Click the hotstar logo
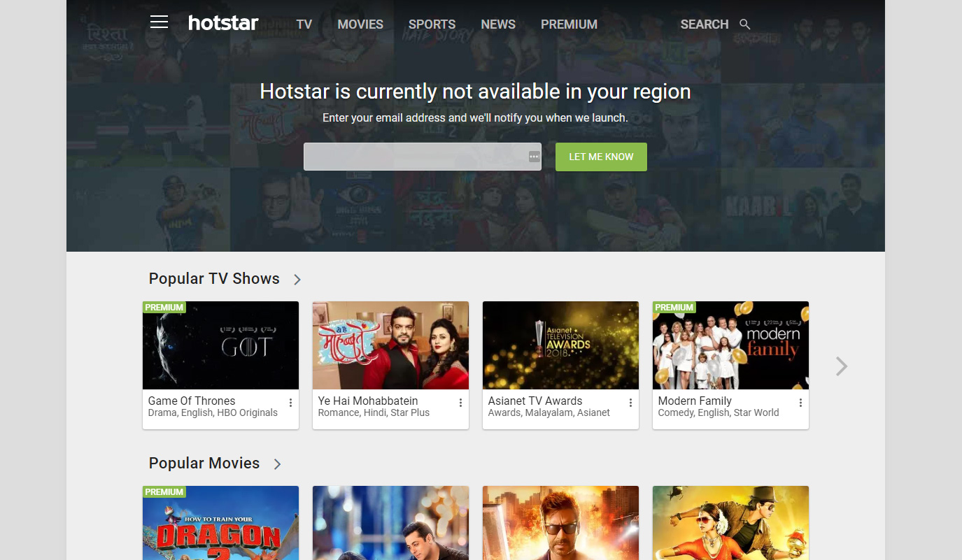 pos(223,23)
